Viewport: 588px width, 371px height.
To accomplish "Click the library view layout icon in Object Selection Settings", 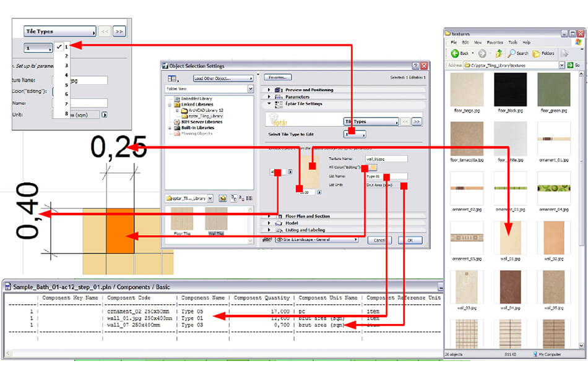I will [171, 79].
